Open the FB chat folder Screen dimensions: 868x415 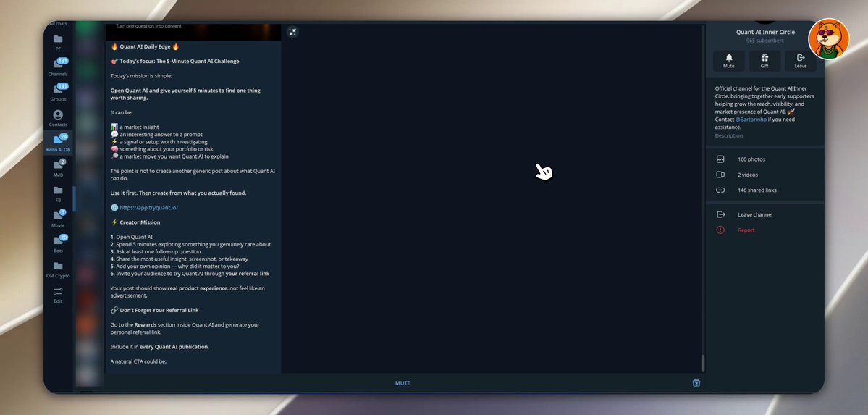pos(58,194)
